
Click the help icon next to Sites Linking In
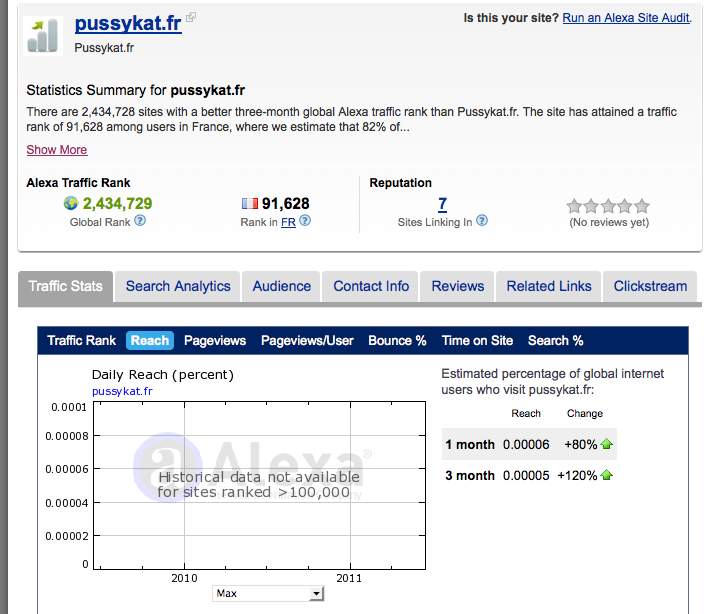pos(482,221)
